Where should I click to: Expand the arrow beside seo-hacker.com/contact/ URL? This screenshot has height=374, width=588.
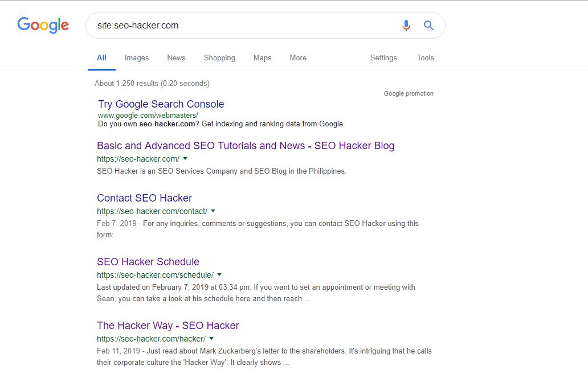tap(213, 211)
